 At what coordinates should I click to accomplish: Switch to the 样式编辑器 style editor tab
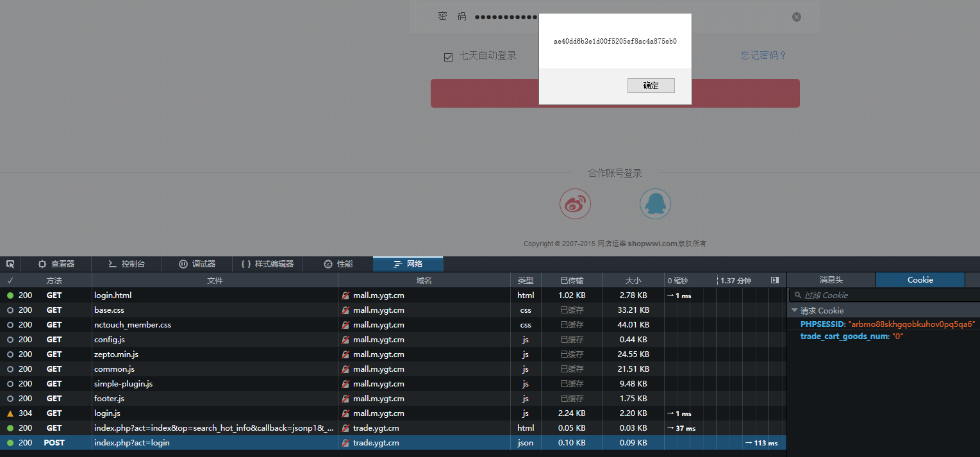(x=267, y=264)
